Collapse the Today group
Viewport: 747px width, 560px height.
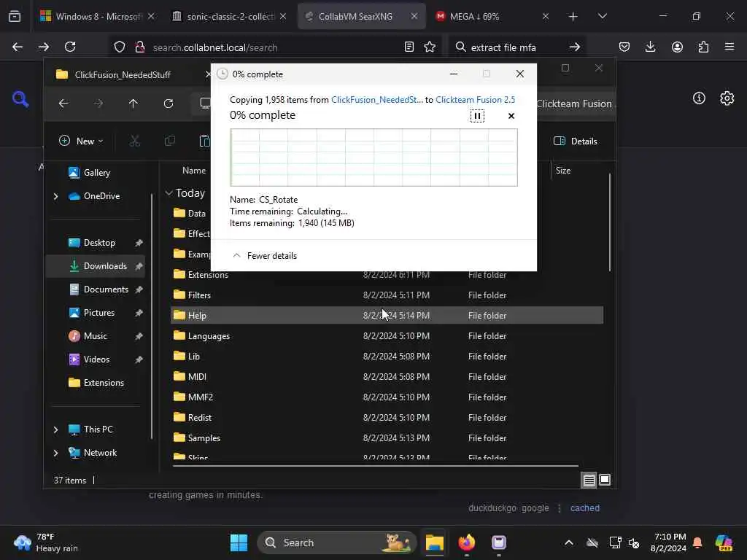tap(169, 192)
